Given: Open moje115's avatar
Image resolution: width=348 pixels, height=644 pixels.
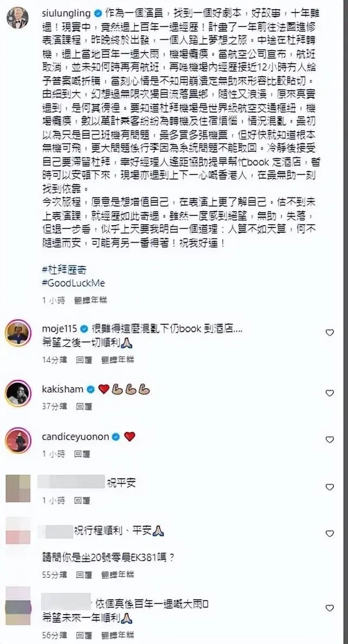Looking at the screenshot, I should click(x=18, y=333).
